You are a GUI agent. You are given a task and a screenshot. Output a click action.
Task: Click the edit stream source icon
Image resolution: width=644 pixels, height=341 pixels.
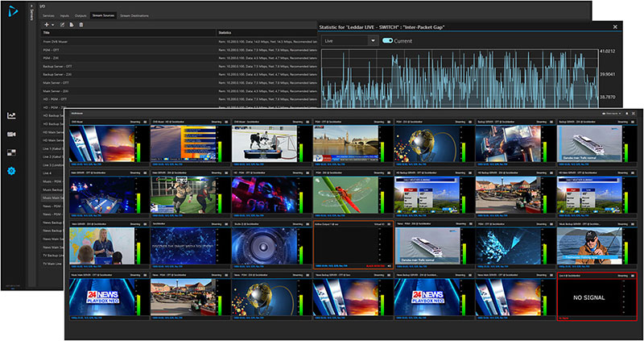(61, 25)
